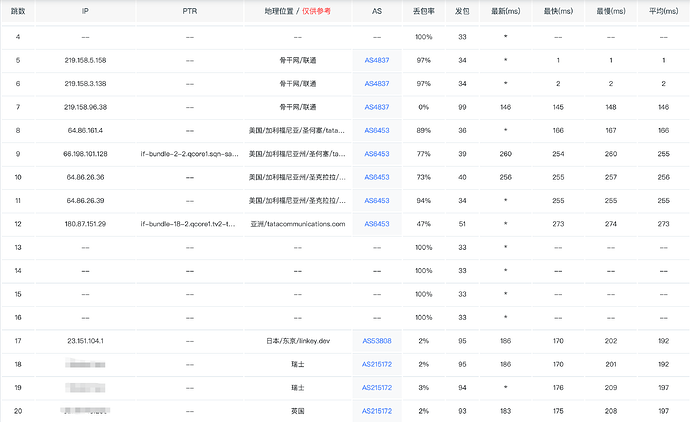
Task: Open AS6453 link for IP 64.86.26.36
Action: pyautogui.click(x=377, y=177)
